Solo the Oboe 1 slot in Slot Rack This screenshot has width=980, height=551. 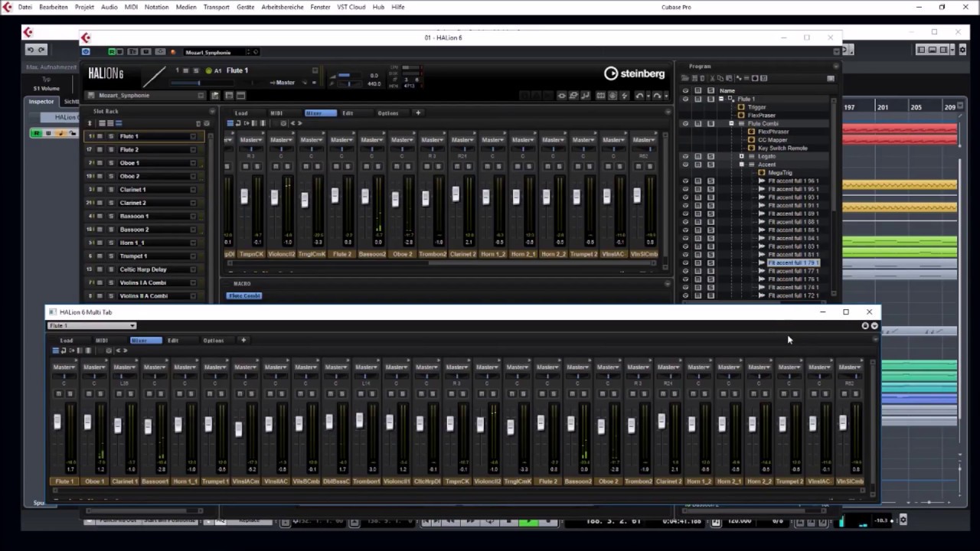click(111, 163)
